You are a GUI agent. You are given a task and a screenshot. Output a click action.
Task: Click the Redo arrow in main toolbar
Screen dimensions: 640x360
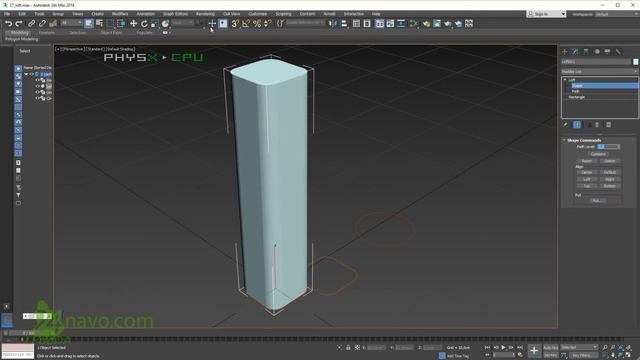pyautogui.click(x=19, y=24)
